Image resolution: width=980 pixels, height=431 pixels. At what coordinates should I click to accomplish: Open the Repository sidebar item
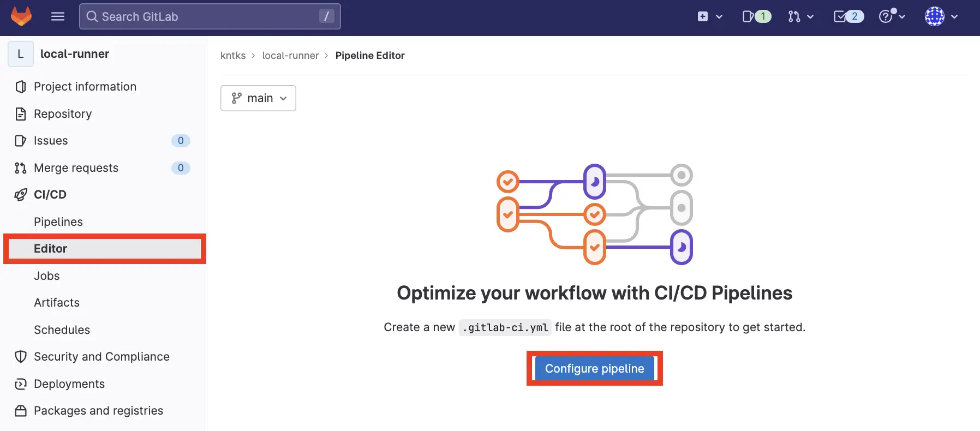tap(63, 114)
